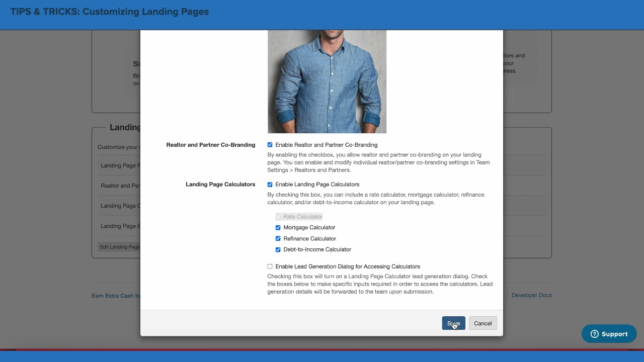Open the Support help widget
Screen dimensions: 644x362
pos(609,334)
